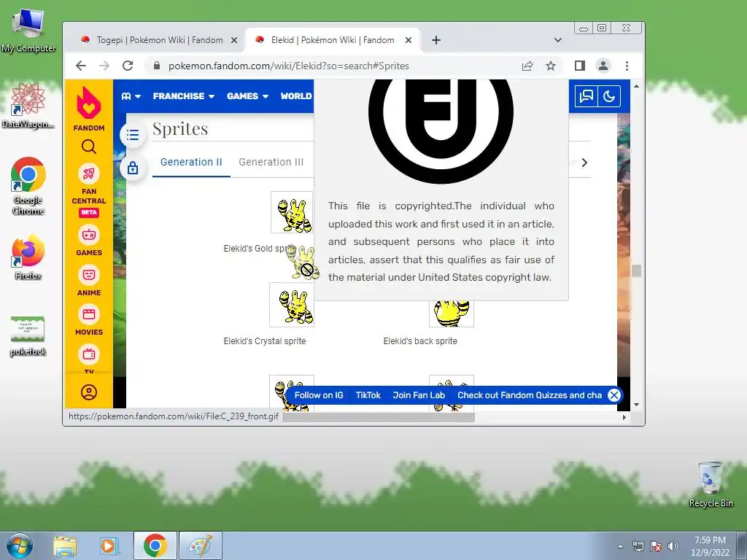The height and width of the screenshot is (560, 747).
Task: Expand the FRANCHISE dropdown menu
Action: click(x=183, y=96)
